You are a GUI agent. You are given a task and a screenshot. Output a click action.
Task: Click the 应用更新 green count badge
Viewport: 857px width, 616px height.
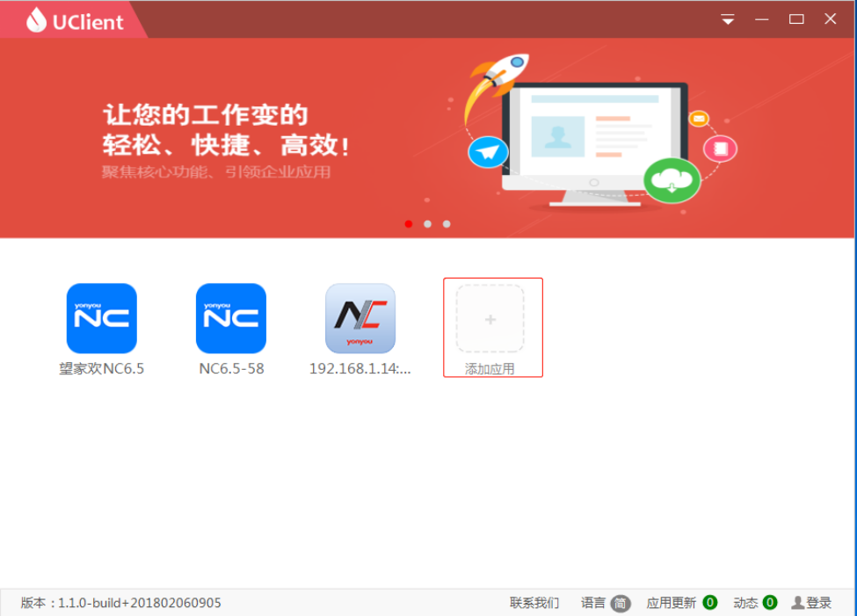click(x=710, y=602)
